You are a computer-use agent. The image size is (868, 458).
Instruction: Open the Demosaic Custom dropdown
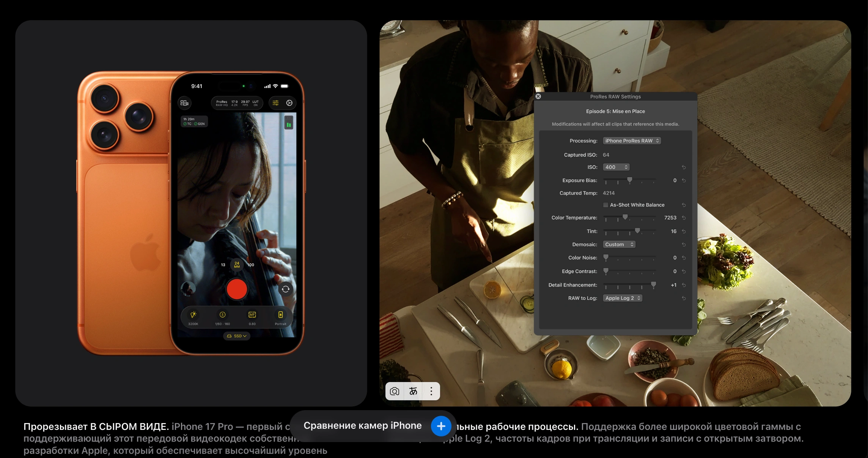click(x=619, y=245)
